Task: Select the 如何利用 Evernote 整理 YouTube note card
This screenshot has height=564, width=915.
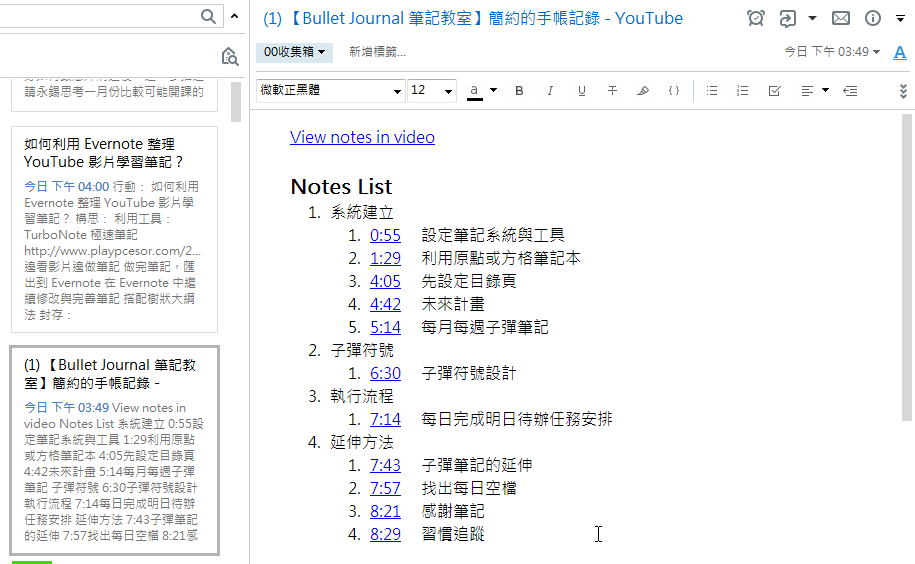Action: coord(114,229)
